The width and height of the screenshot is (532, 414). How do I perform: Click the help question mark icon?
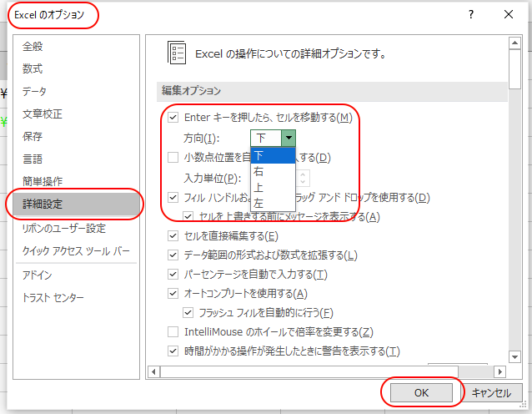pos(471,14)
